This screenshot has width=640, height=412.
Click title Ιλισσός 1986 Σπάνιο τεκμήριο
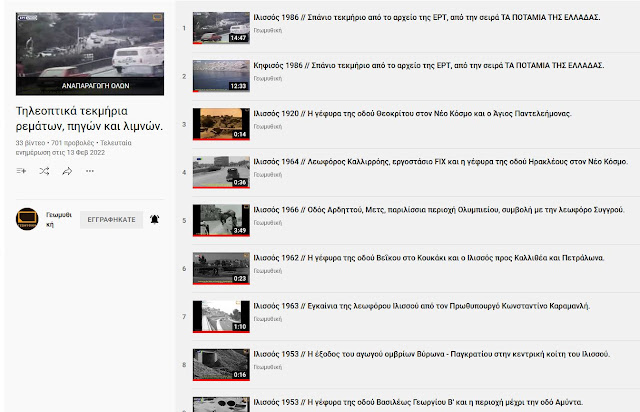[427, 18]
